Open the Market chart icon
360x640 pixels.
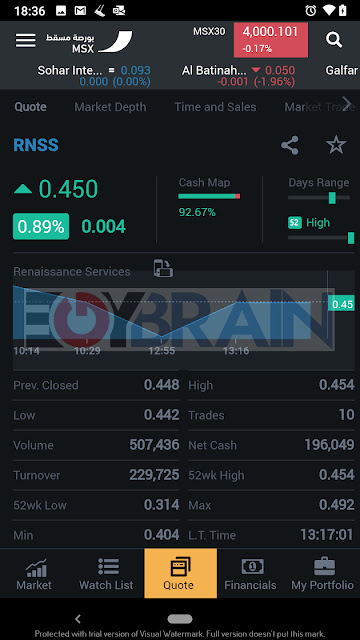pos(36,567)
